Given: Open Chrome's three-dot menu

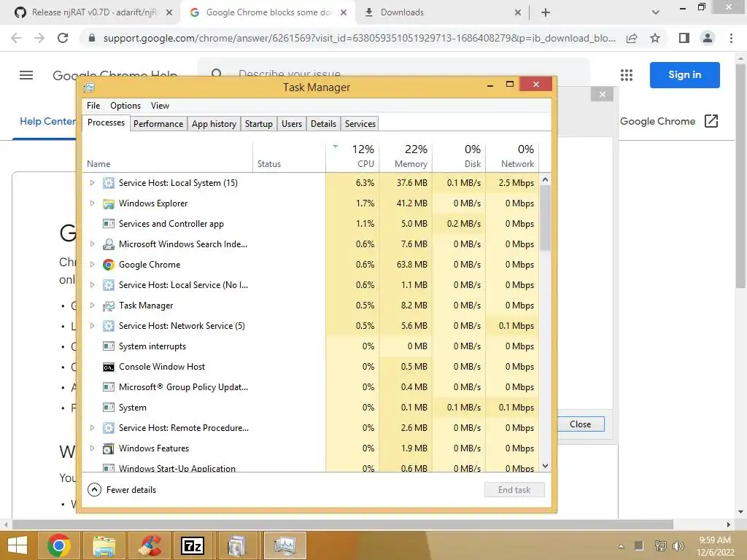Looking at the screenshot, I should pos(731,38).
